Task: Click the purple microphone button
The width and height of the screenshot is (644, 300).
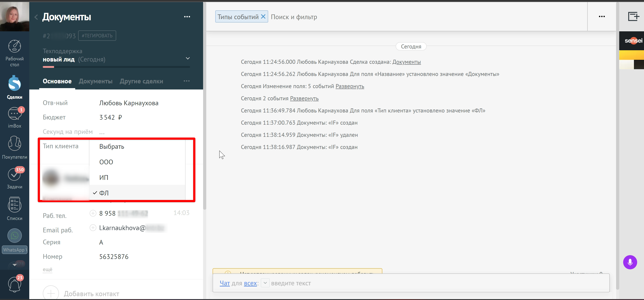Action: click(630, 262)
